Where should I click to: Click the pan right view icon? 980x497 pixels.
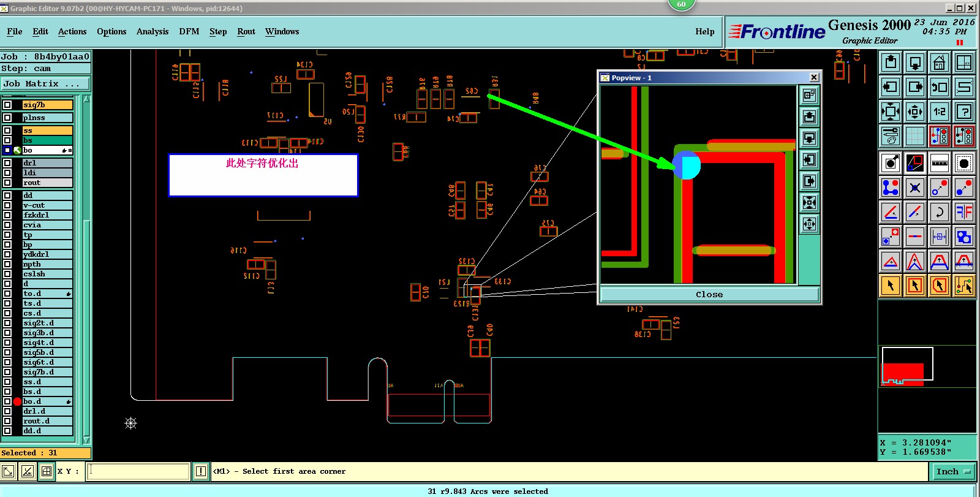coord(915,87)
